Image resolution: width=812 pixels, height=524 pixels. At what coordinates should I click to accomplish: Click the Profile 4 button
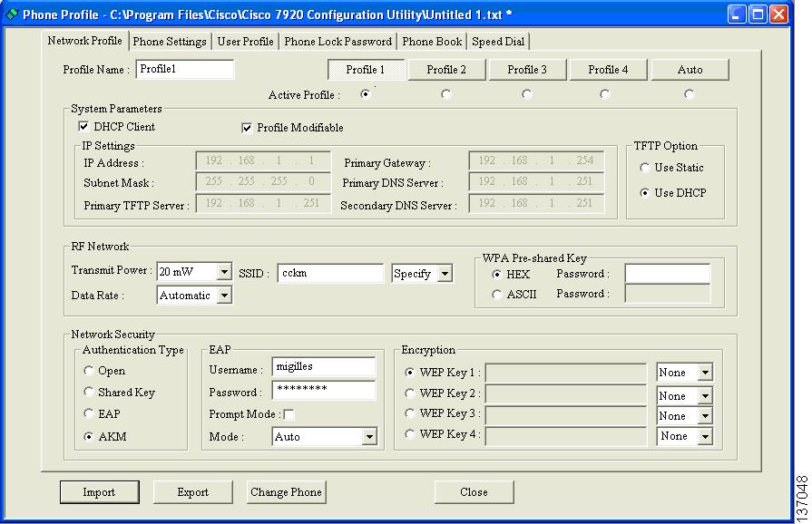coord(608,70)
